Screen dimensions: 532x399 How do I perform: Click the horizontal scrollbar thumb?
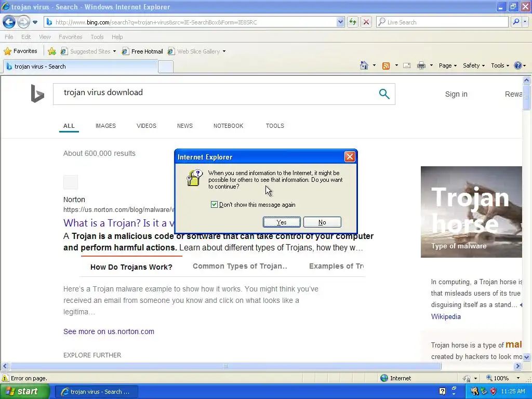(x=225, y=366)
